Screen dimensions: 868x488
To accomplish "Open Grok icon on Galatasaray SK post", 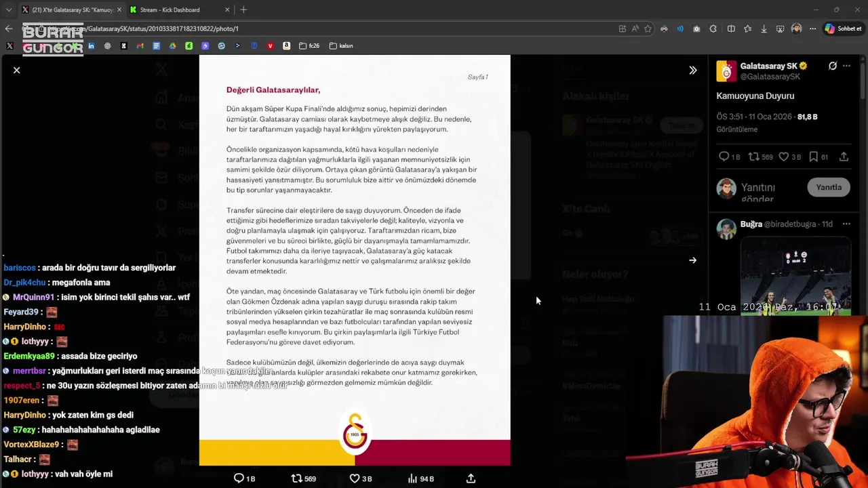I will click(833, 66).
